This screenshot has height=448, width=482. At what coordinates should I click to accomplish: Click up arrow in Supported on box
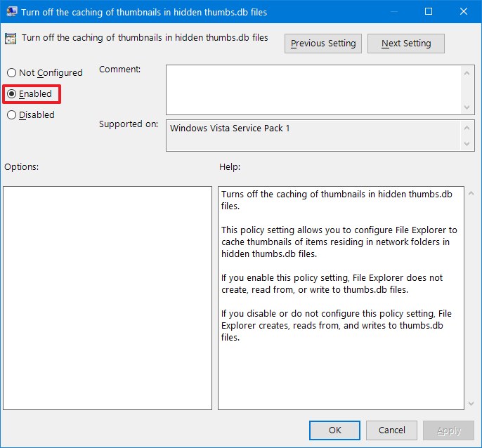click(x=468, y=127)
